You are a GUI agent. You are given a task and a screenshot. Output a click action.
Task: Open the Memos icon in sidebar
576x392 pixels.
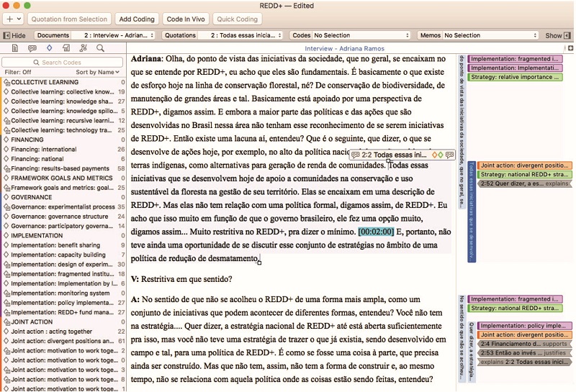[66, 48]
